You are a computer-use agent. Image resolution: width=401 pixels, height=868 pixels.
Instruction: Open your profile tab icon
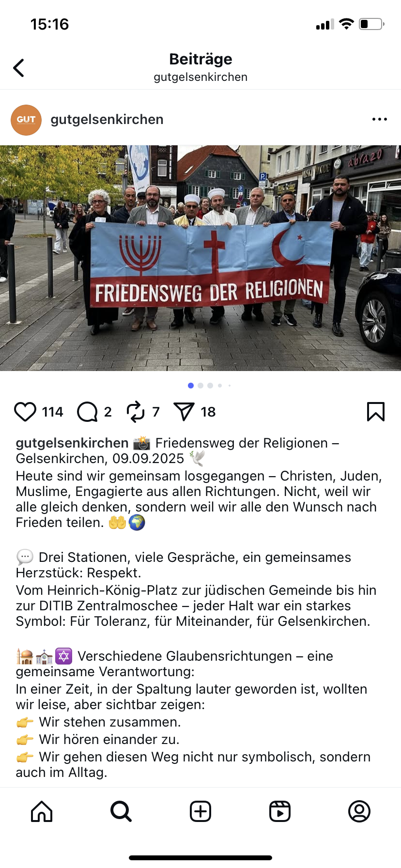359,811
